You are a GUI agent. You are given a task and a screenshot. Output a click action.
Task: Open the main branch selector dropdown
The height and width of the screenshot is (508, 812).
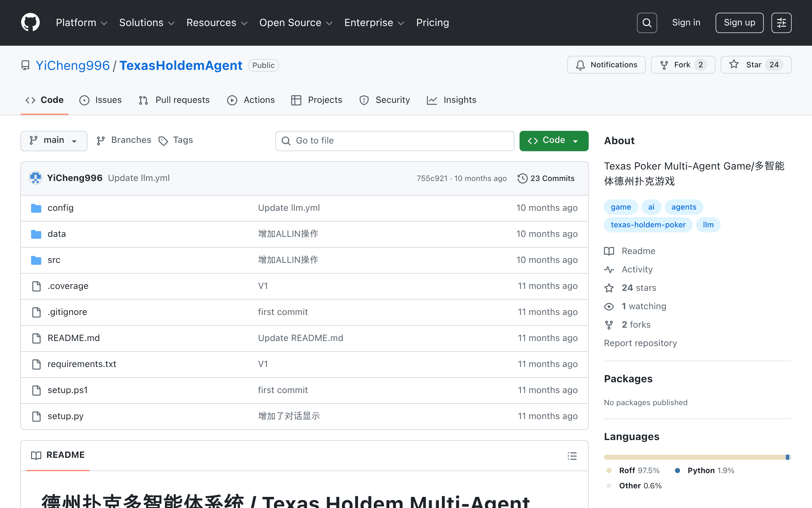54,140
